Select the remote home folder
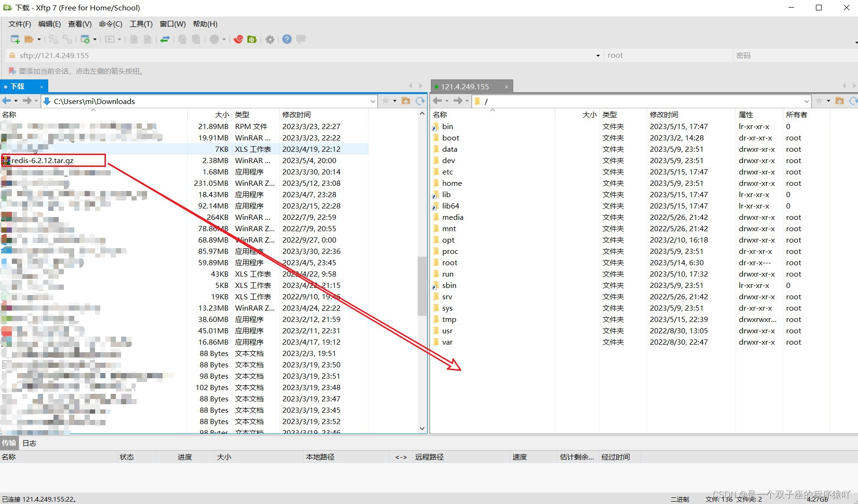This screenshot has width=858, height=504. (x=452, y=183)
